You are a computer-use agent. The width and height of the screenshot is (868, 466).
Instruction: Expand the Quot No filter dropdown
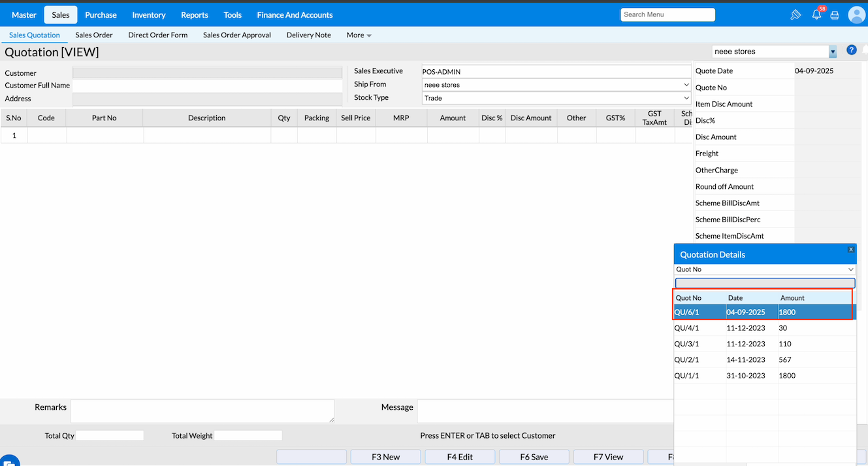[x=850, y=269]
